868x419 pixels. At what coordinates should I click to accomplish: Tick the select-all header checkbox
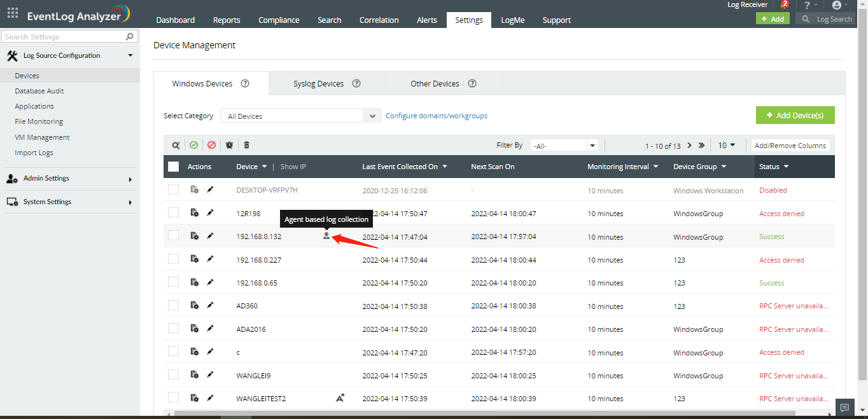[x=173, y=167]
